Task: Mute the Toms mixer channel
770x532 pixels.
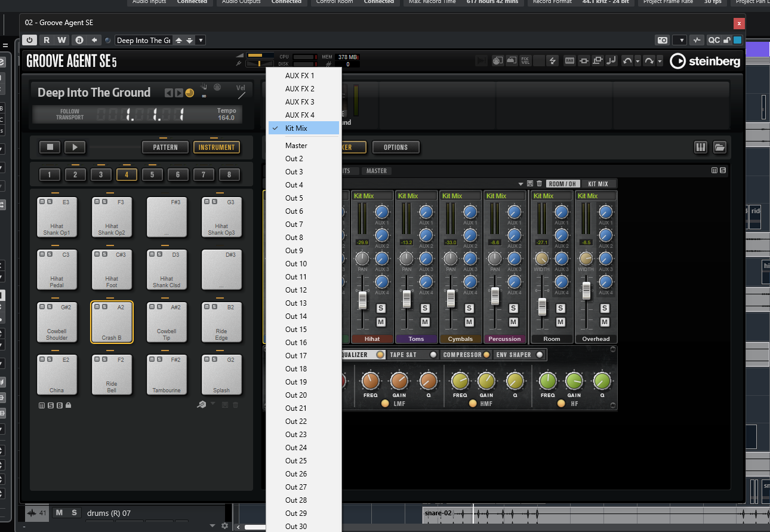Action: [425, 322]
